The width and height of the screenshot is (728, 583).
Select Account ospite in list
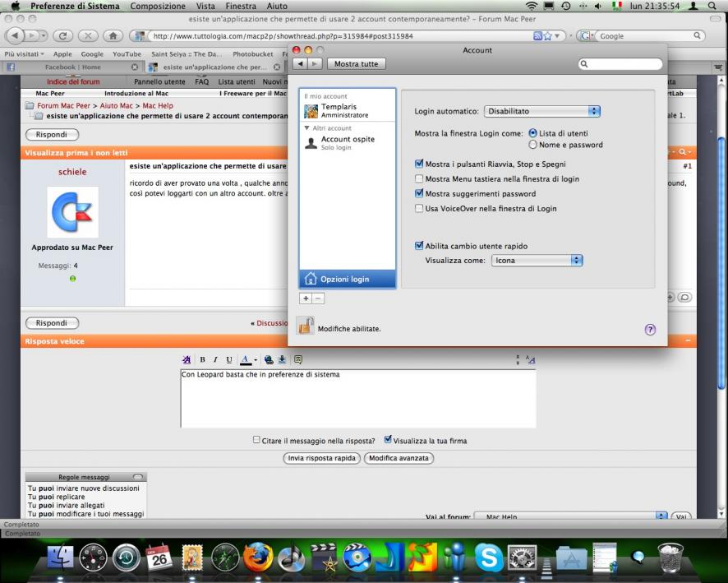click(348, 142)
